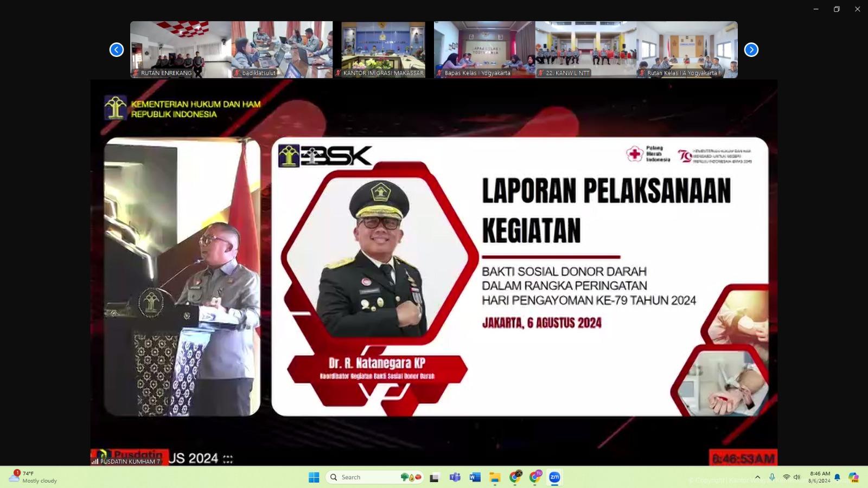
Task: Open File Explorer from the taskbar
Action: (x=495, y=477)
